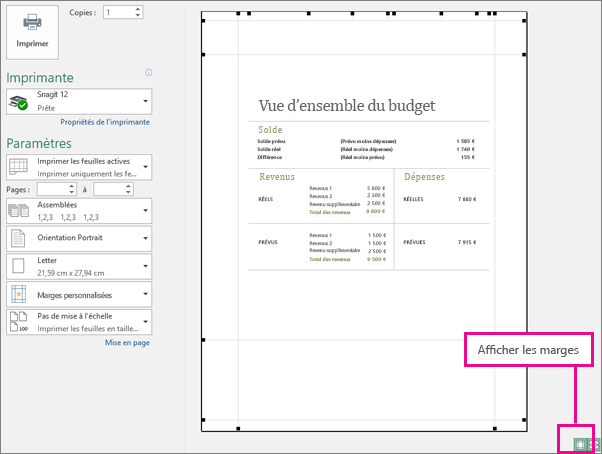Expand Imprimer les feuilles actives dropdown
This screenshot has width=602, height=454.
[79, 167]
